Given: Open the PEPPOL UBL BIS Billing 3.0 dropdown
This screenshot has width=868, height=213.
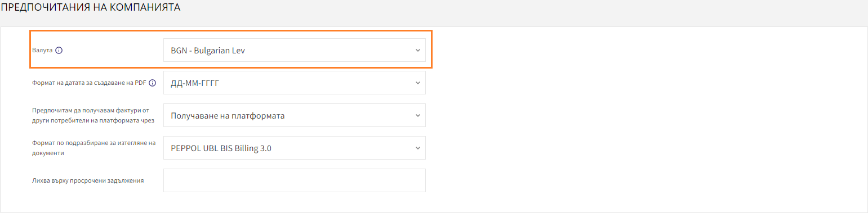Looking at the screenshot, I should (294, 148).
